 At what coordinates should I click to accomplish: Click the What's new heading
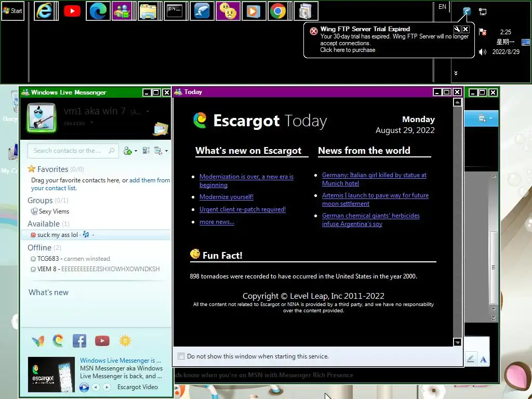pos(48,292)
